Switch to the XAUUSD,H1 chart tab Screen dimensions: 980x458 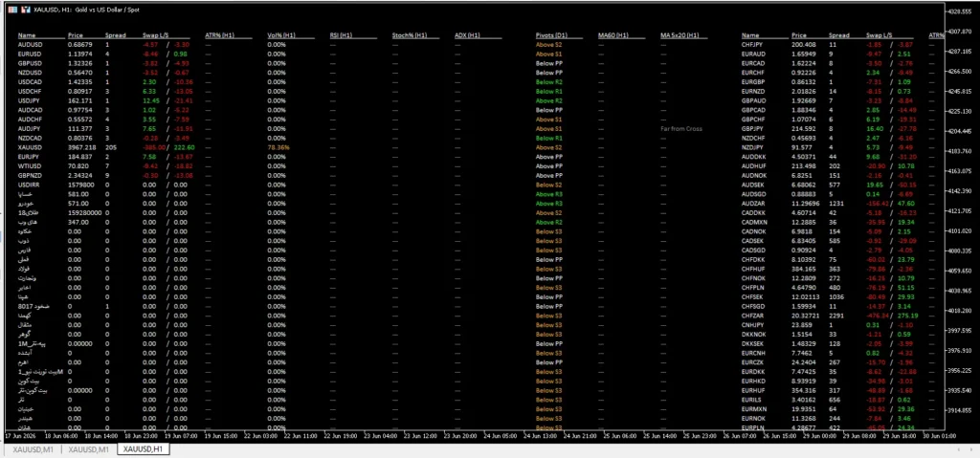(x=144, y=449)
